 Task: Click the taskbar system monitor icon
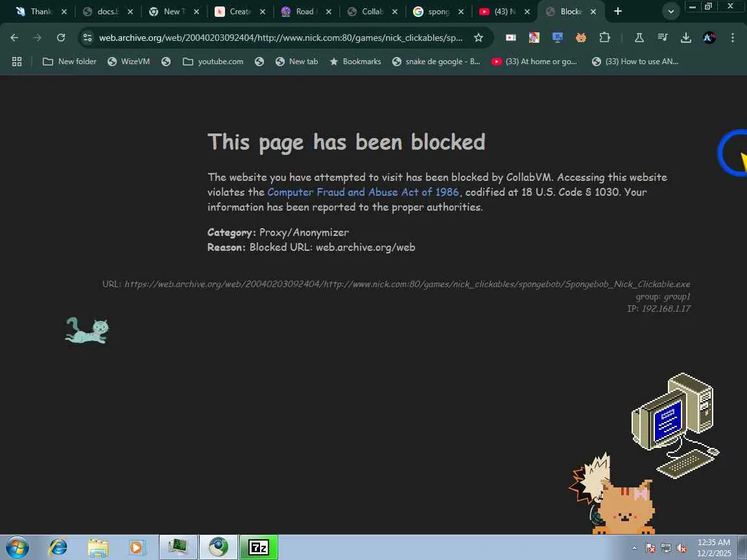point(178,547)
